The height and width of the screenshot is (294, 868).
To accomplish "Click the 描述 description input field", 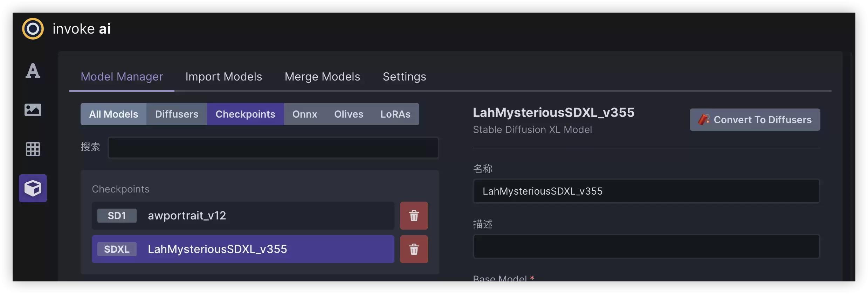I will (646, 246).
